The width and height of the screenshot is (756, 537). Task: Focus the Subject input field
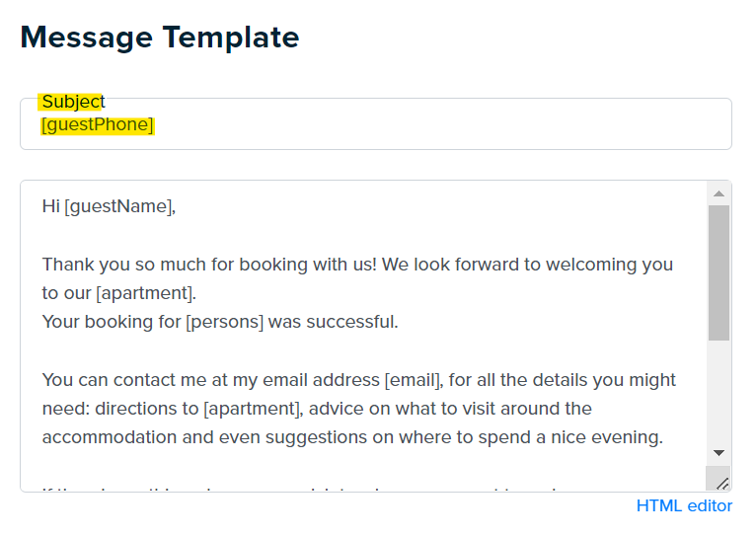point(376,124)
